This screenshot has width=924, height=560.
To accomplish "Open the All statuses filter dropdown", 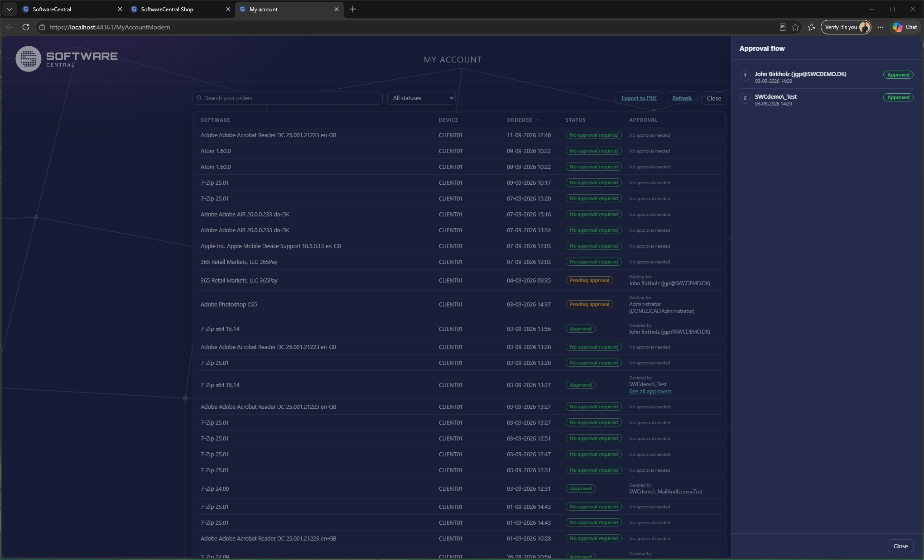I will (421, 98).
